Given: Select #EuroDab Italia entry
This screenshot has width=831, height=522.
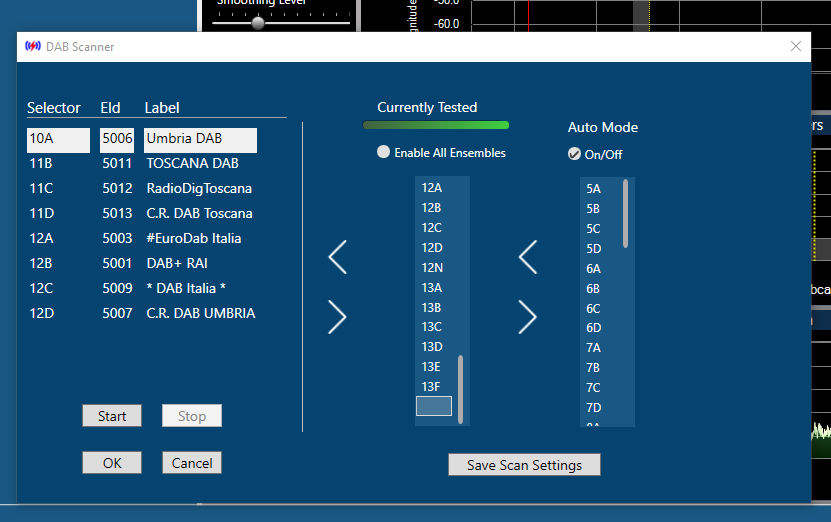Looking at the screenshot, I should [193, 238].
